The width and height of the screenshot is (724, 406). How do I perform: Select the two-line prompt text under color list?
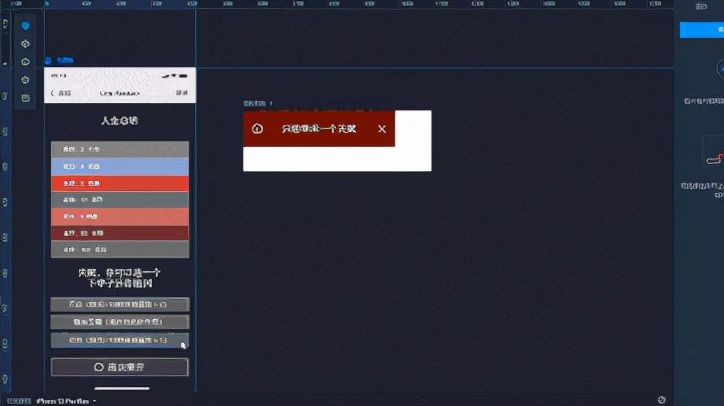click(120, 278)
